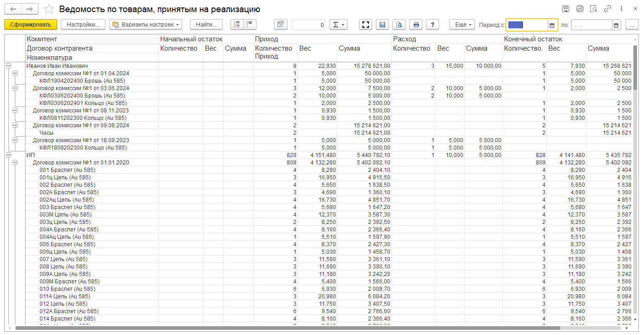Focus the по end date field
Viewport: 644px width, 335px height.
(x=591, y=25)
